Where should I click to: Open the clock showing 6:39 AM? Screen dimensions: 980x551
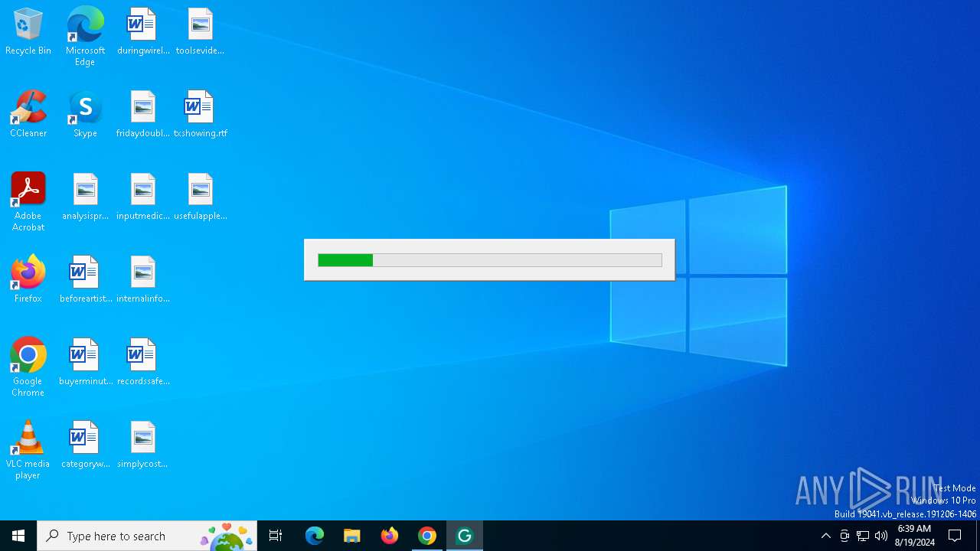point(914,536)
